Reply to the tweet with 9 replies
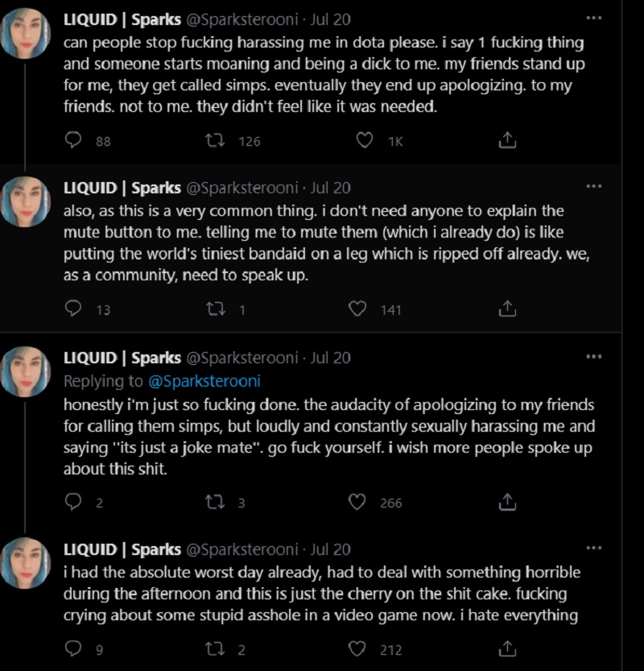The height and width of the screenshot is (671, 644). click(73, 648)
